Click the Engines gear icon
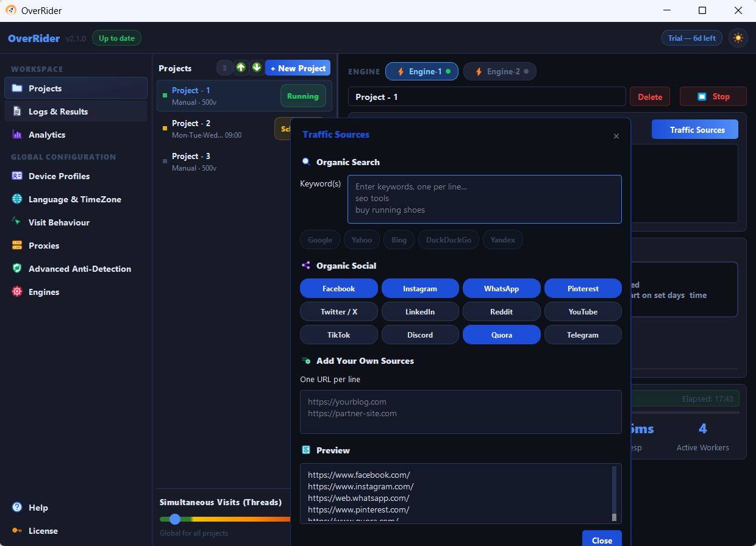The width and height of the screenshot is (756, 546). [x=17, y=292]
